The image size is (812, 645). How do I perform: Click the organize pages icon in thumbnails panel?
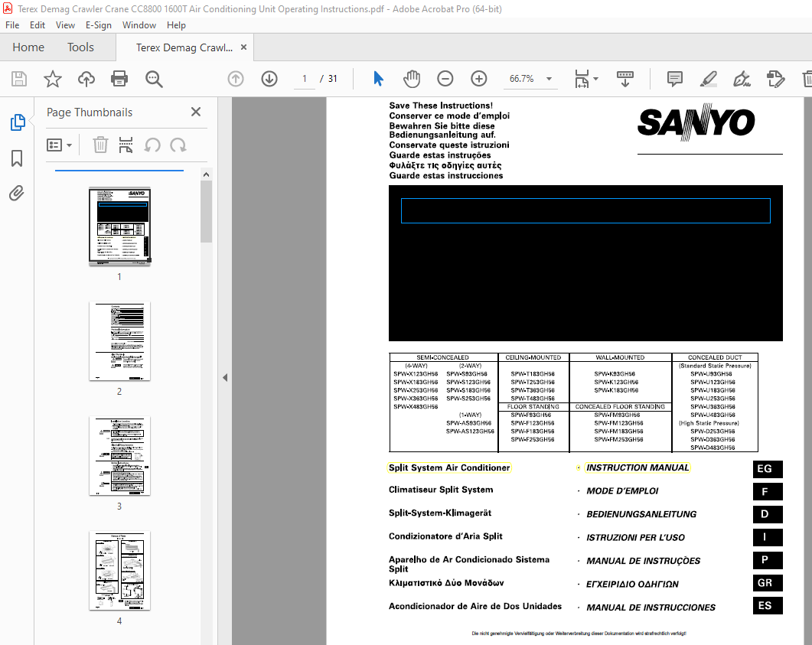(126, 145)
